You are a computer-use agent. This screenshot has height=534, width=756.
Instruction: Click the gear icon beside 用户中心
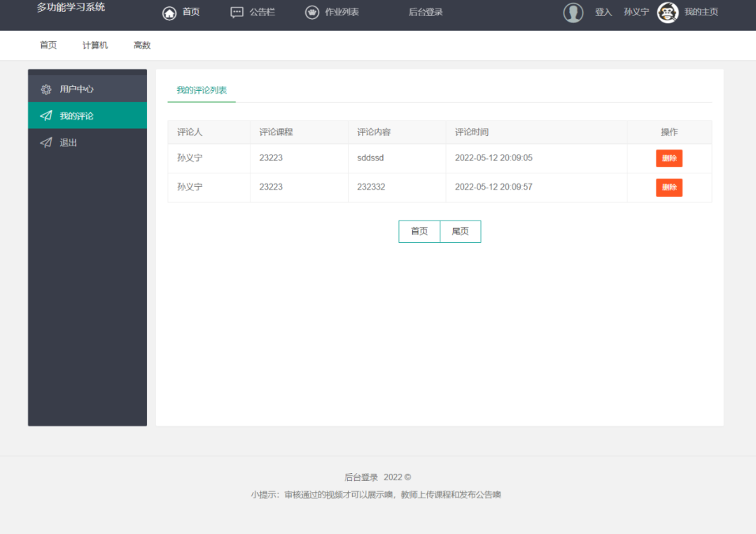pyautogui.click(x=45, y=89)
